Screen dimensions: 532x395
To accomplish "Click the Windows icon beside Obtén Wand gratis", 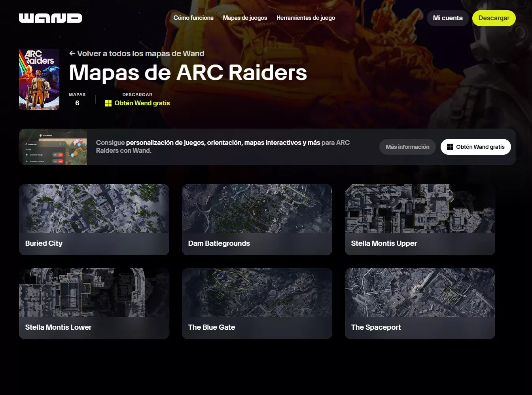I will click(x=108, y=103).
